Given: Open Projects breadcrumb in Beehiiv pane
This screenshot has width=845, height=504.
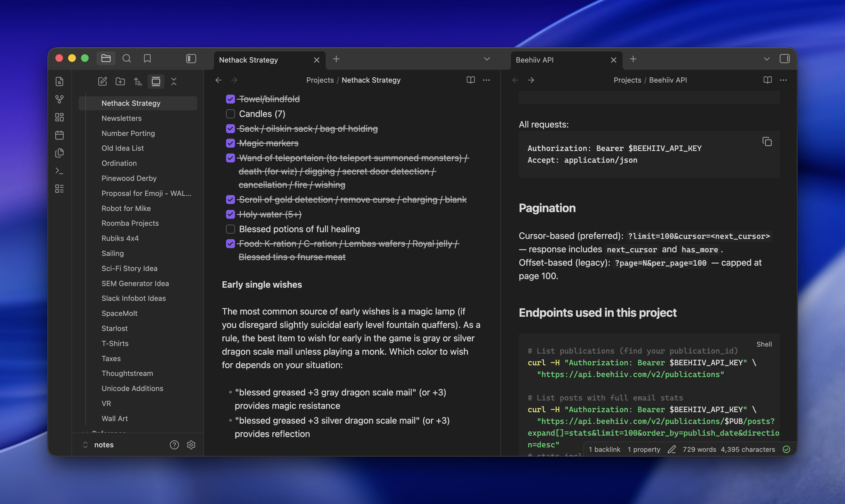Looking at the screenshot, I should pos(627,80).
